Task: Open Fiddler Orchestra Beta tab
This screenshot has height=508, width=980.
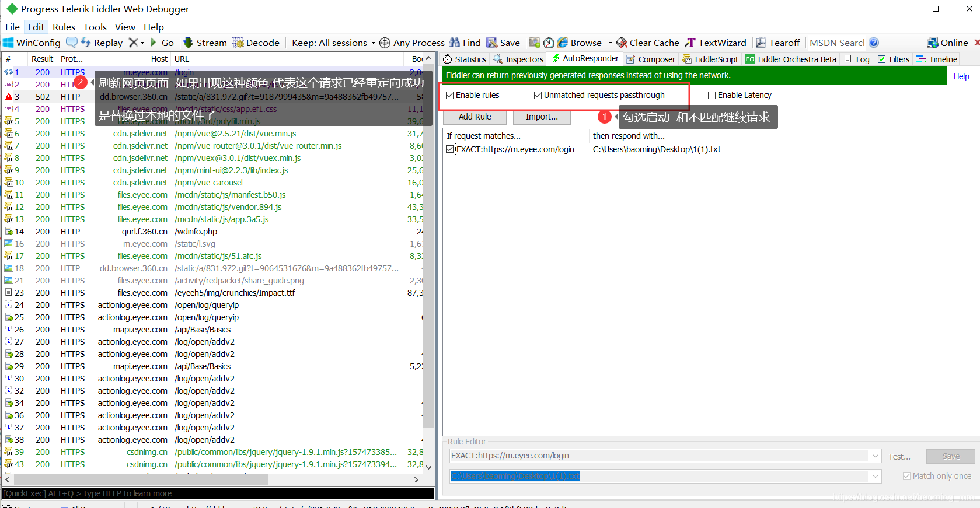Action: click(791, 59)
